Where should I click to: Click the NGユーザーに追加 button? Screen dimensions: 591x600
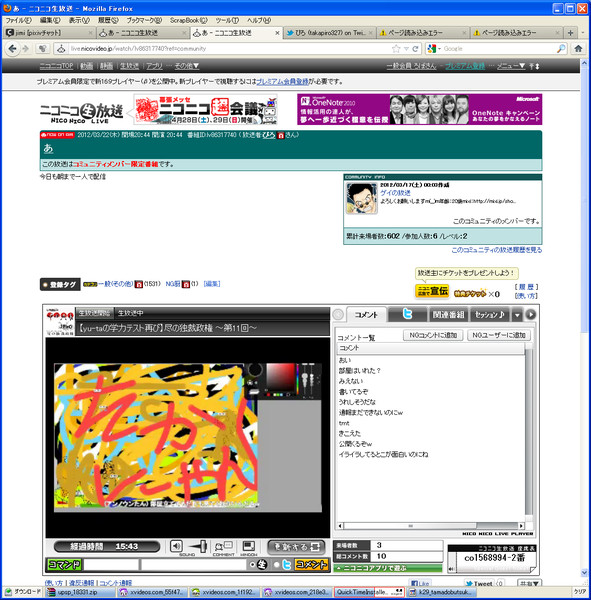click(x=499, y=335)
